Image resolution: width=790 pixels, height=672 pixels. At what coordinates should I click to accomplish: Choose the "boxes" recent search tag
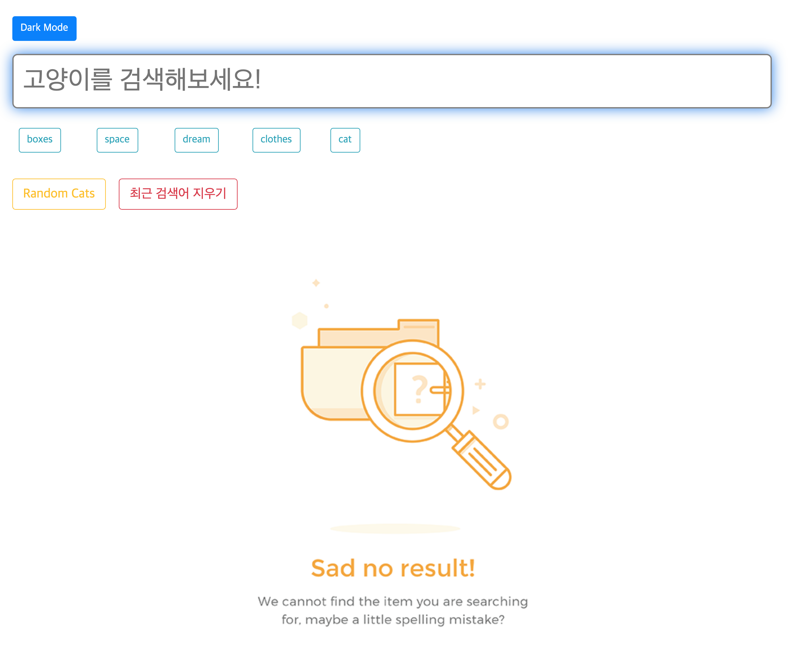40,140
